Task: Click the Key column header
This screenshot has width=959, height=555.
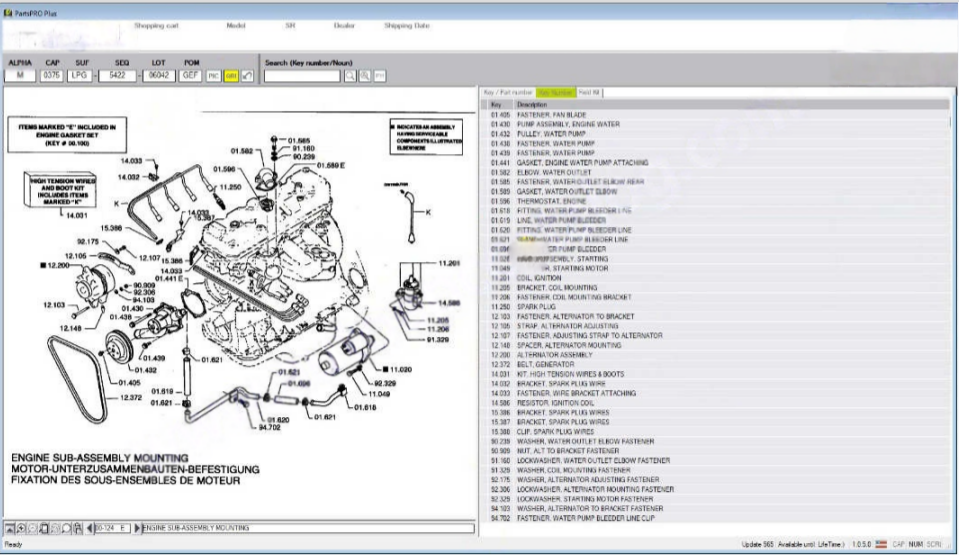Action: (x=496, y=104)
